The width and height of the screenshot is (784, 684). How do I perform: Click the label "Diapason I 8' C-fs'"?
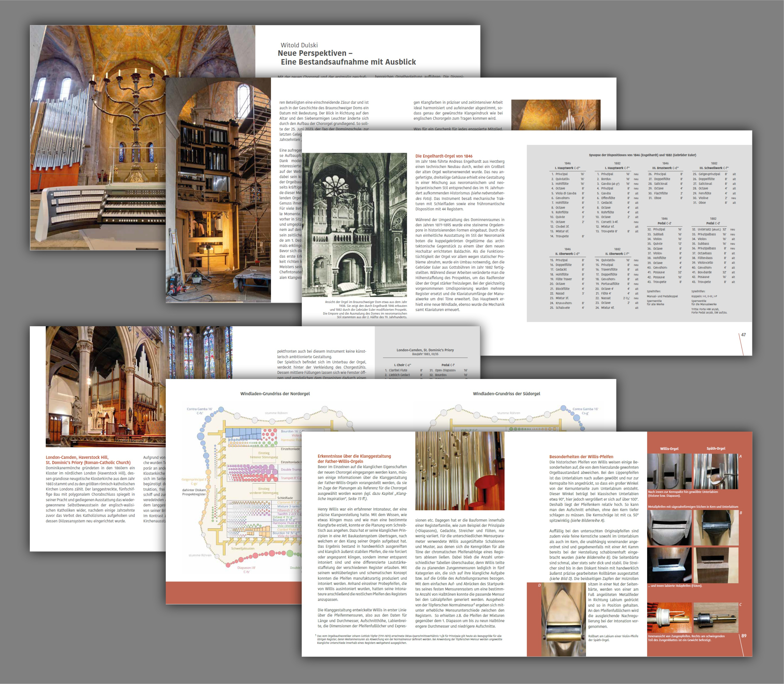246,569
